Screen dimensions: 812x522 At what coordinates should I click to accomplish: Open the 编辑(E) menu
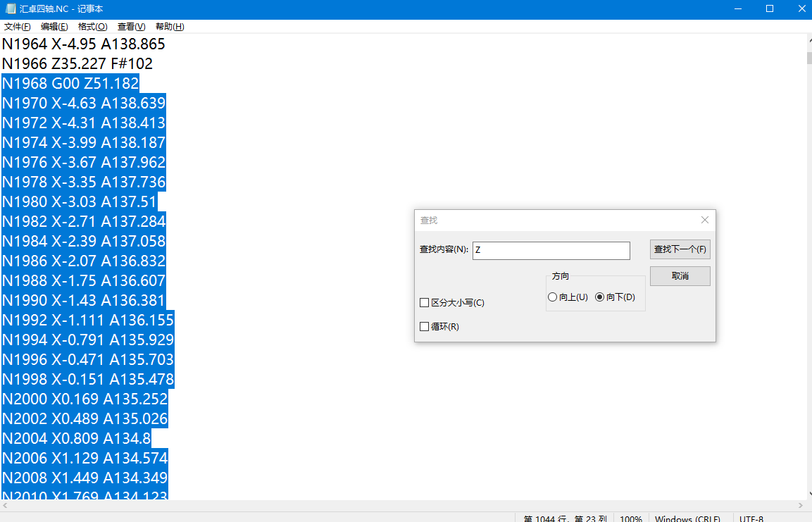pos(54,26)
